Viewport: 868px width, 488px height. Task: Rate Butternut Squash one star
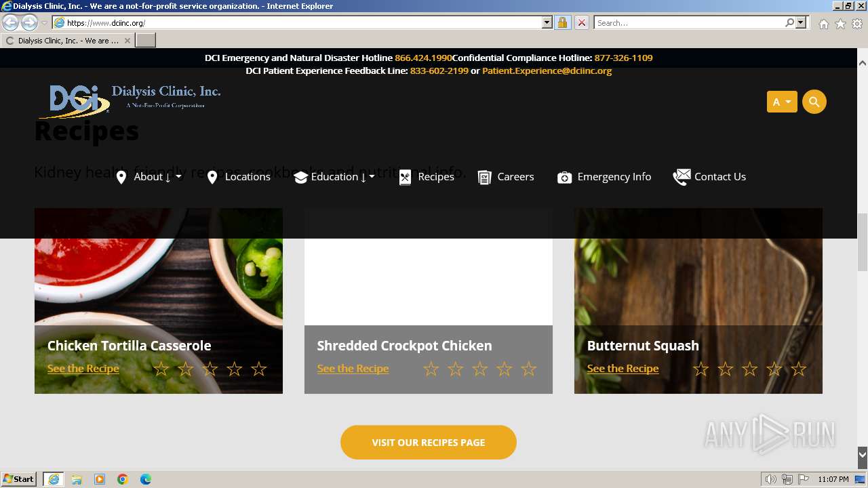coord(701,369)
